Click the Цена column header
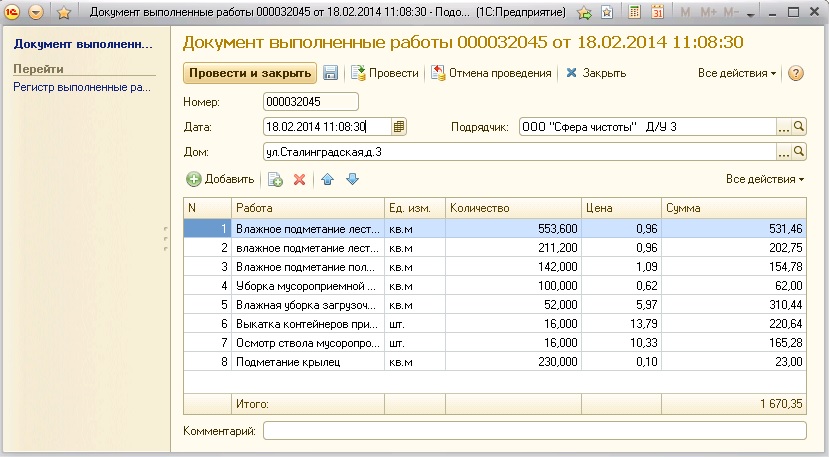Screen dimensions: 829x457 point(621,208)
